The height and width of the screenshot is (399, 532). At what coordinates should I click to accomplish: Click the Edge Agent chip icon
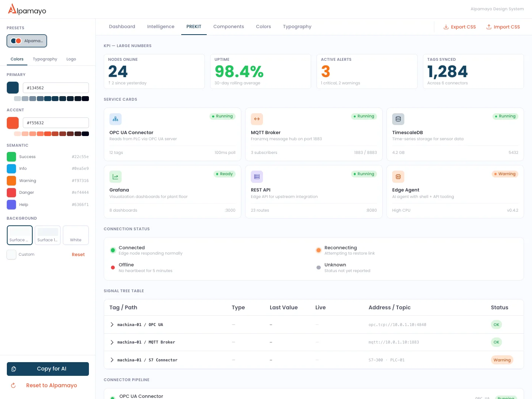(x=398, y=177)
